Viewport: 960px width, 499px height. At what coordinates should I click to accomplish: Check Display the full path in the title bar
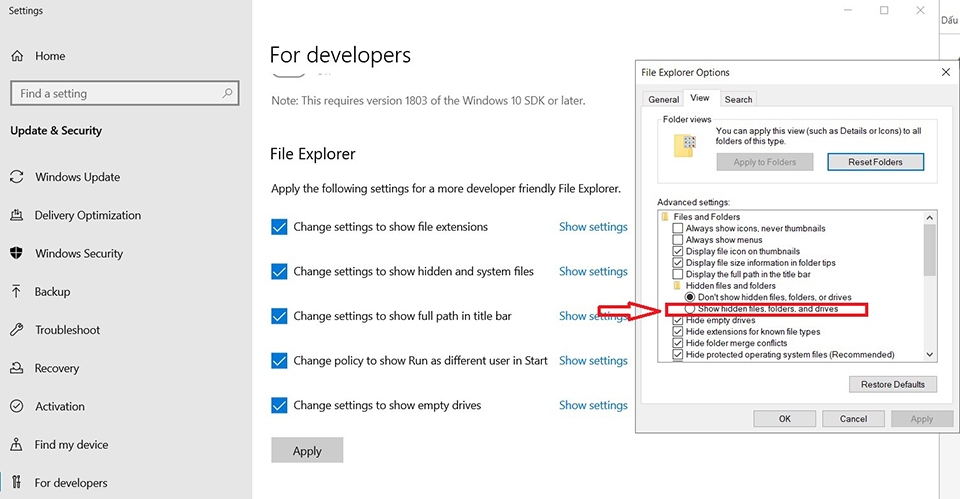(x=678, y=274)
